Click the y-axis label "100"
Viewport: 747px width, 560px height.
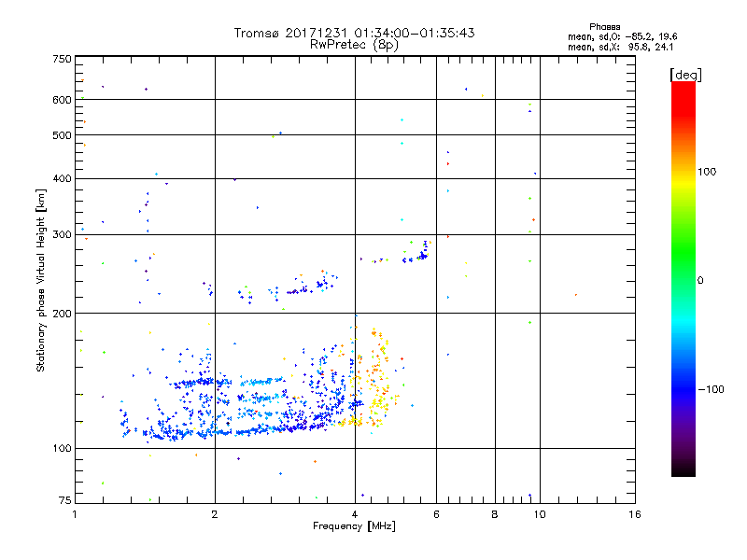[x=62, y=449]
